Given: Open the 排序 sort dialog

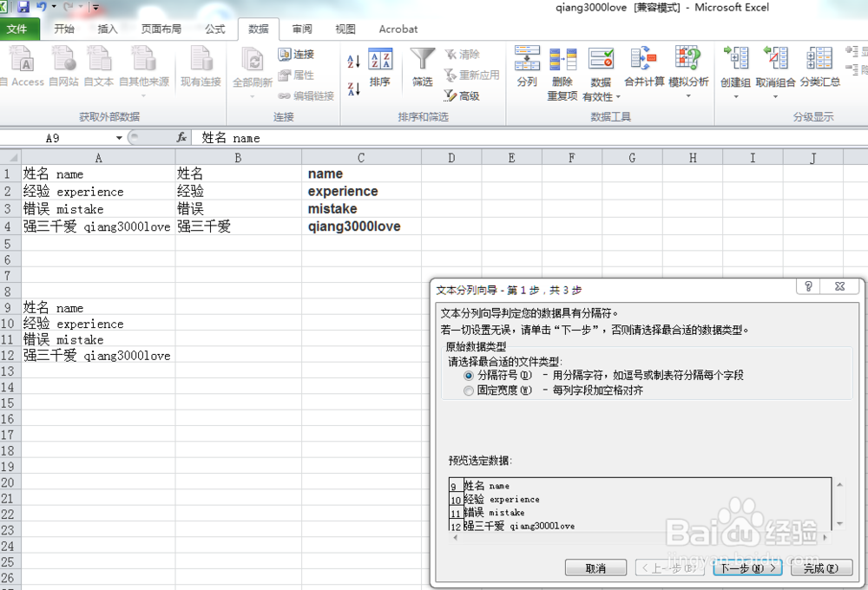Looking at the screenshot, I should tap(380, 68).
